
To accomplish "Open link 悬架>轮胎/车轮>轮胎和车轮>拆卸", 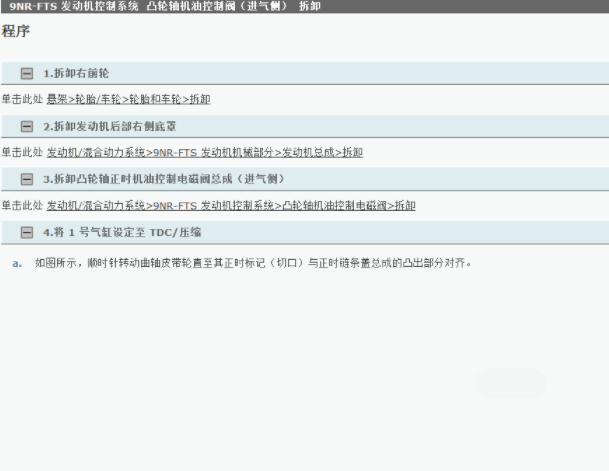I will click(128, 99).
